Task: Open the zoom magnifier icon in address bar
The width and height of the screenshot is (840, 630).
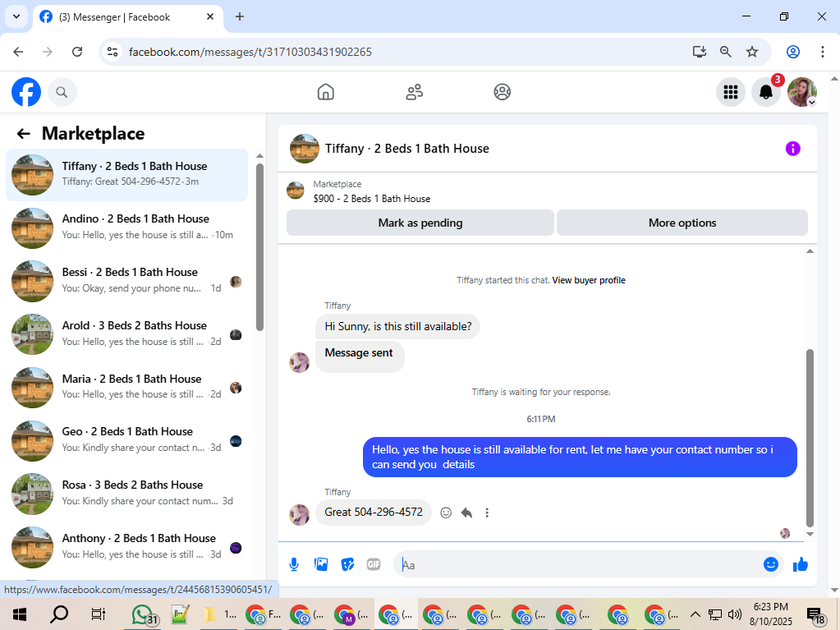Action: (725, 52)
